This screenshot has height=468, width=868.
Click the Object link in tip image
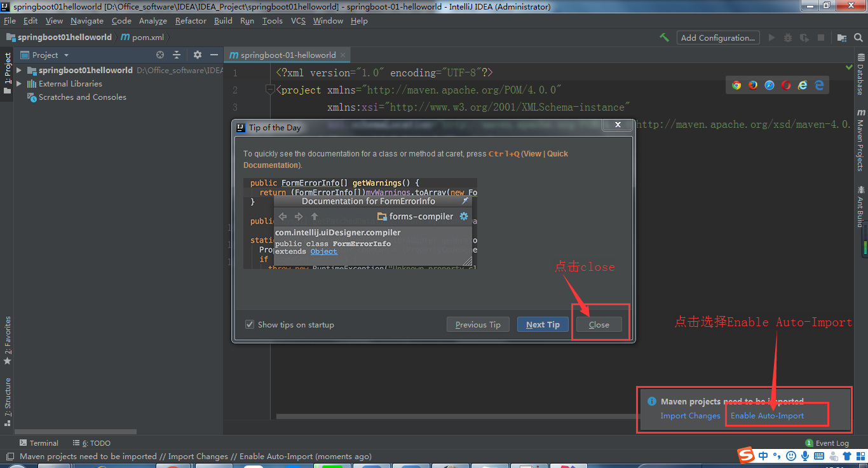[324, 251]
